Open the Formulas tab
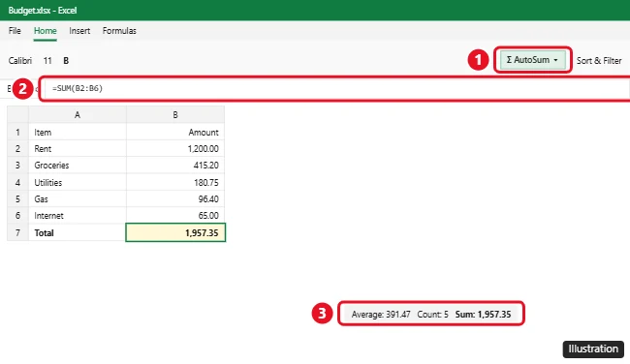The width and height of the screenshot is (630, 364). pyautogui.click(x=119, y=31)
